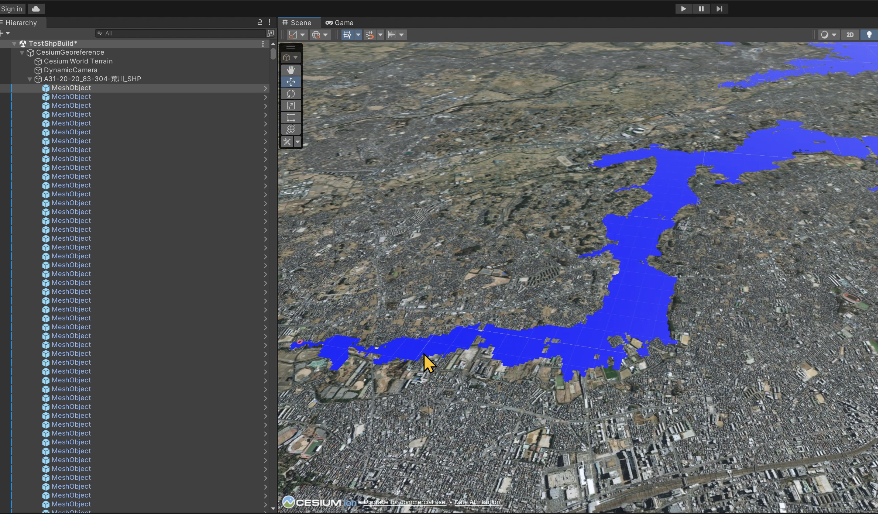This screenshot has height=514, width=878.
Task: Collapse the TestShpBuild scene root
Action: pyautogui.click(x=14, y=44)
